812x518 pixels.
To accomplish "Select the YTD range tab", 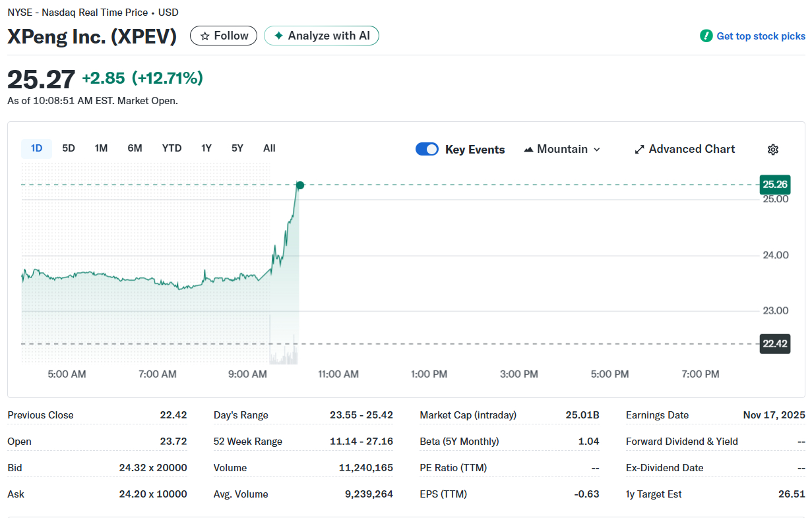I will coord(172,148).
